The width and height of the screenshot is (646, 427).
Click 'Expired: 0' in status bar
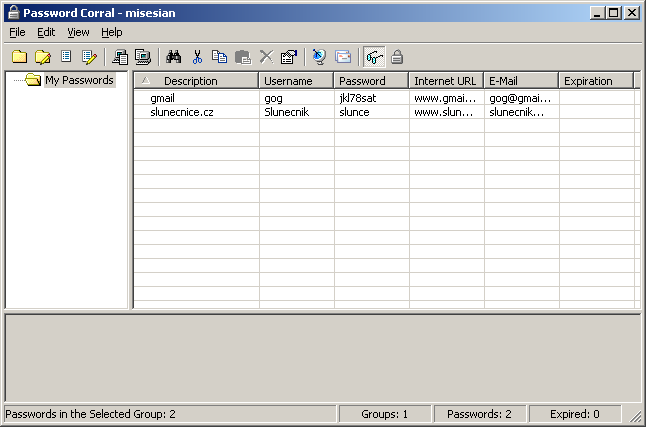coord(575,414)
